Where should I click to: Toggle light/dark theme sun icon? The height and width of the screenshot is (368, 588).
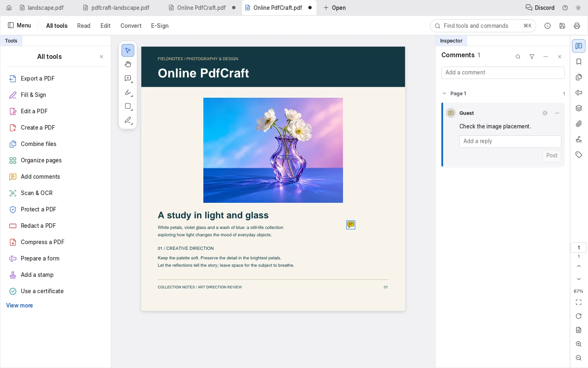(x=578, y=8)
